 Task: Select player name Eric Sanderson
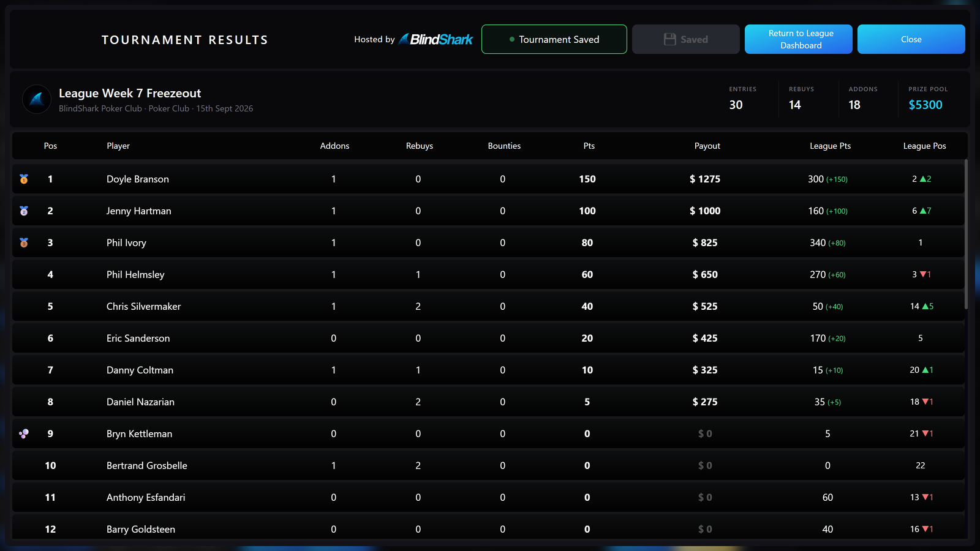click(138, 338)
